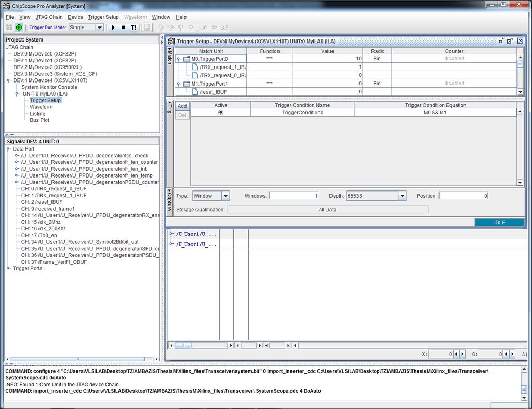Click the Del trigger condition button

(x=182, y=115)
